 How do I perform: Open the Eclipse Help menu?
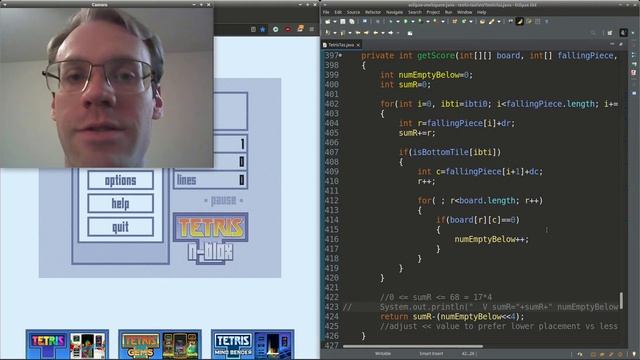click(481, 12)
